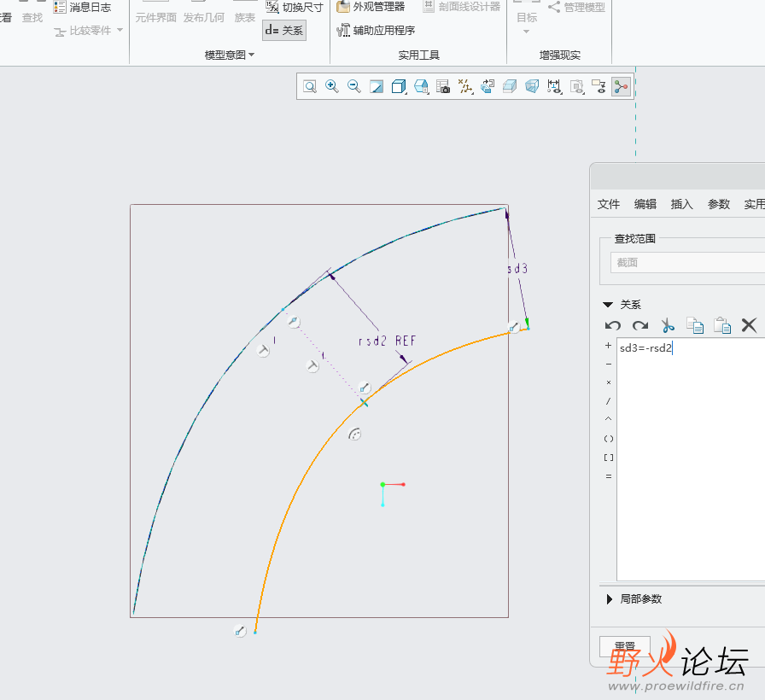
Task: Open 参数 menu in Relations dialog
Action: coord(719,204)
